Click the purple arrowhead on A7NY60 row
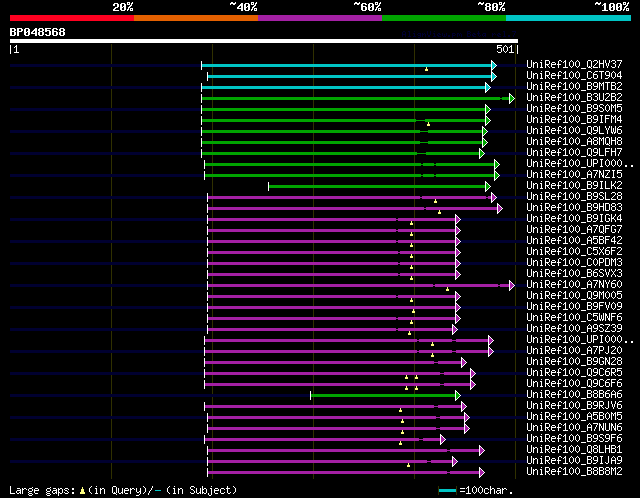Screen dimensions: 640x498 click(512, 286)
